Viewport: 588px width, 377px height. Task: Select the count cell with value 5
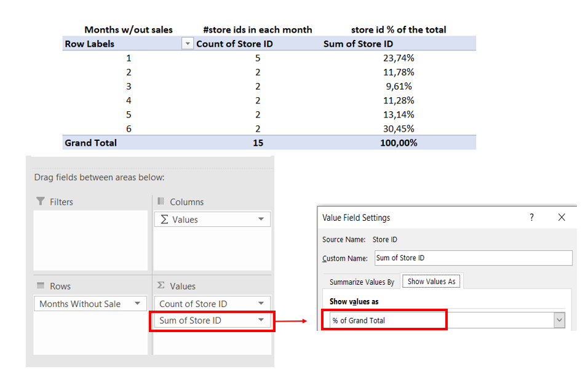[258, 58]
